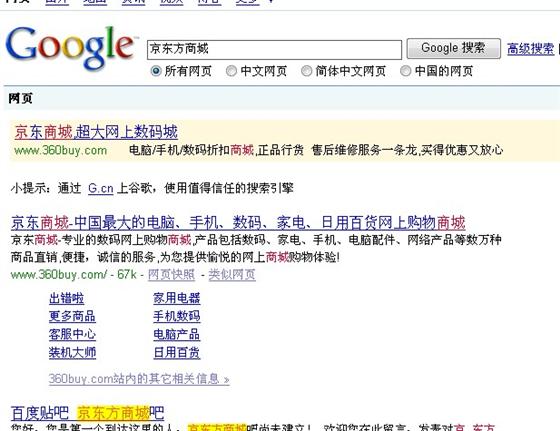Open the 京东商城-中国最大的电脑 result title

(x=238, y=223)
